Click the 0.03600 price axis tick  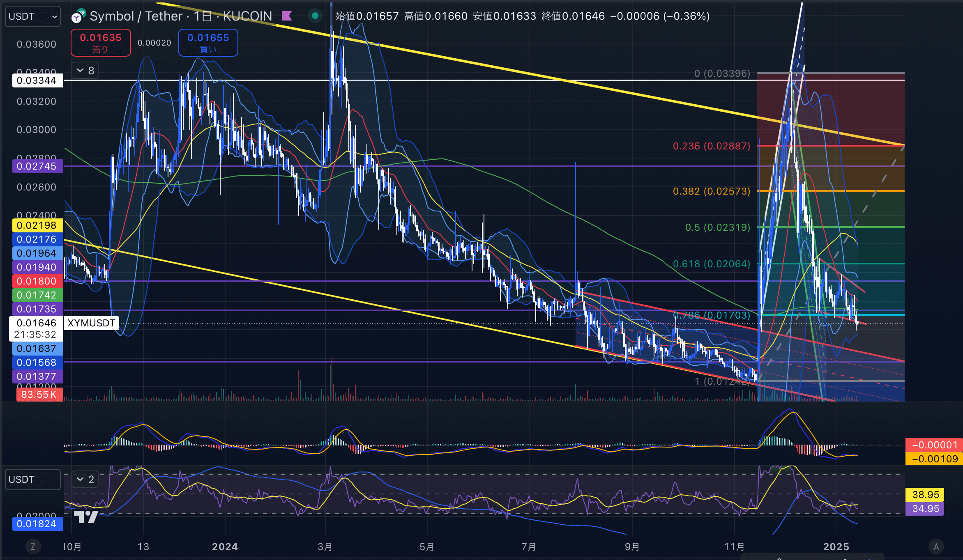(36, 44)
